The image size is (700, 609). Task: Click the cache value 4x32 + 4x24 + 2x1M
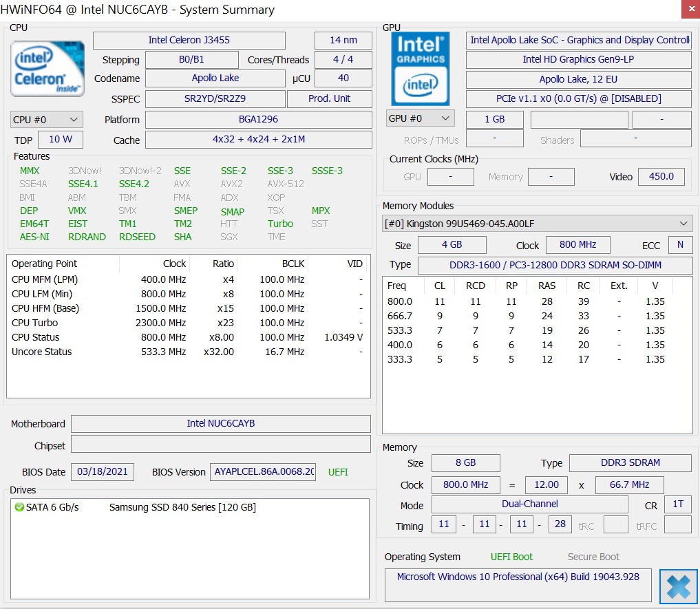click(259, 139)
